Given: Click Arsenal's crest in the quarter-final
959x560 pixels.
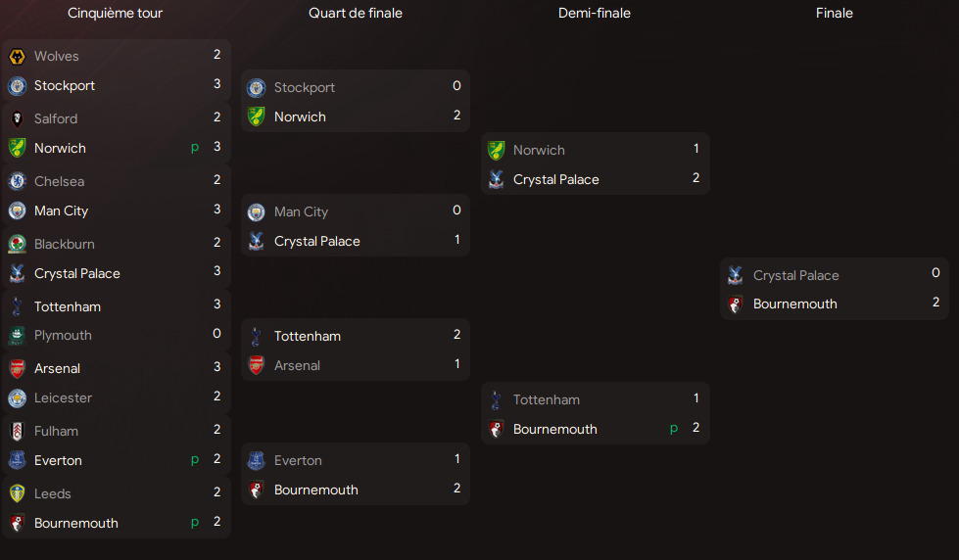Looking at the screenshot, I should 257,365.
